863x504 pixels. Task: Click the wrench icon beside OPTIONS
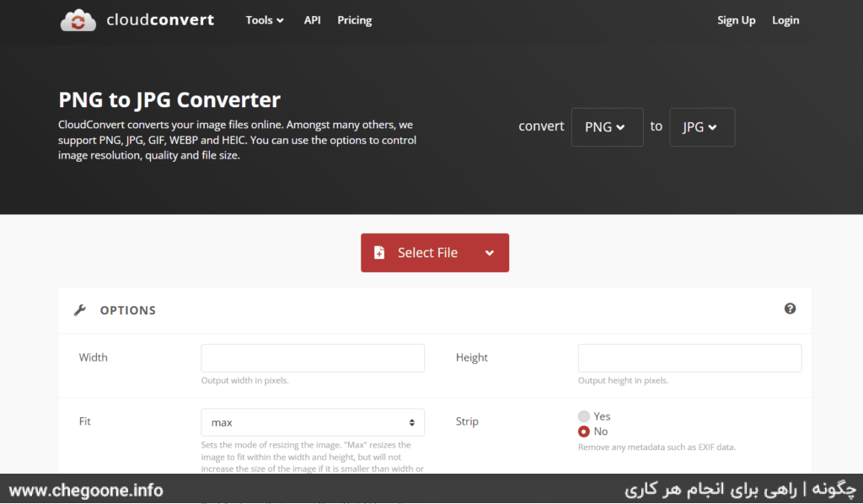point(80,310)
